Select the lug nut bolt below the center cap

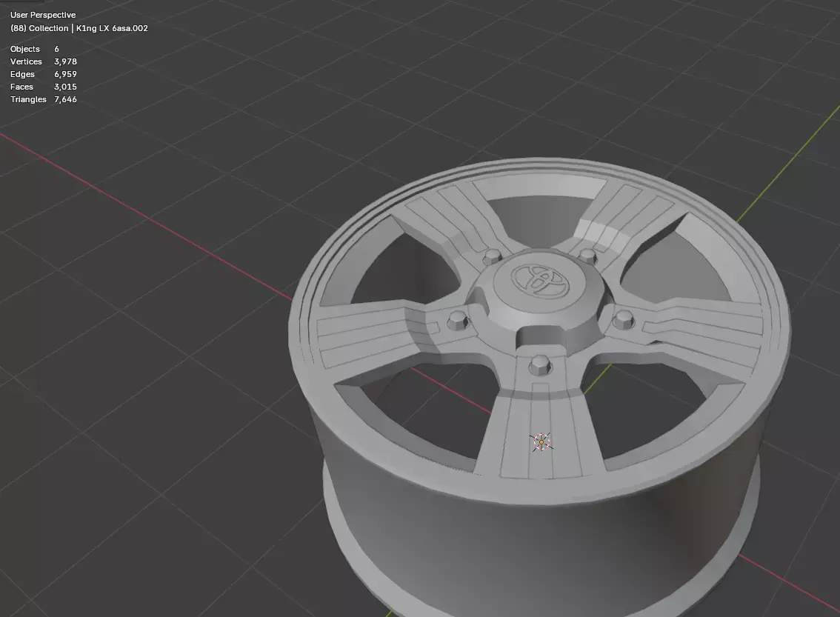click(540, 364)
